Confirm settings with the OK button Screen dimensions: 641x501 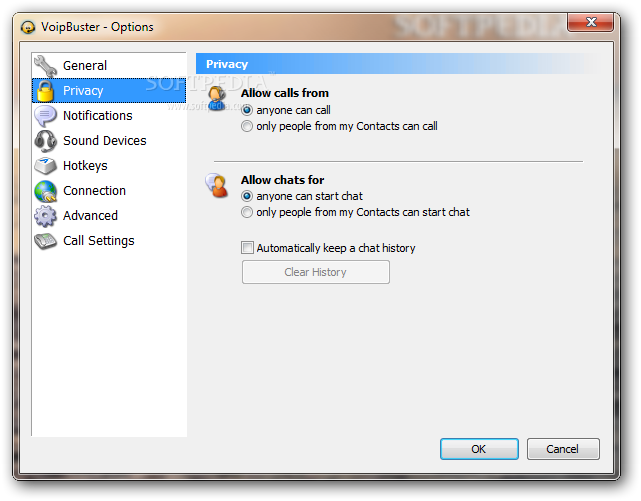click(x=479, y=449)
